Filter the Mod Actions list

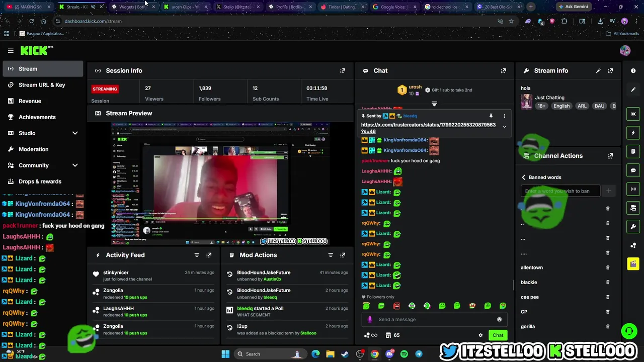pos(331,255)
